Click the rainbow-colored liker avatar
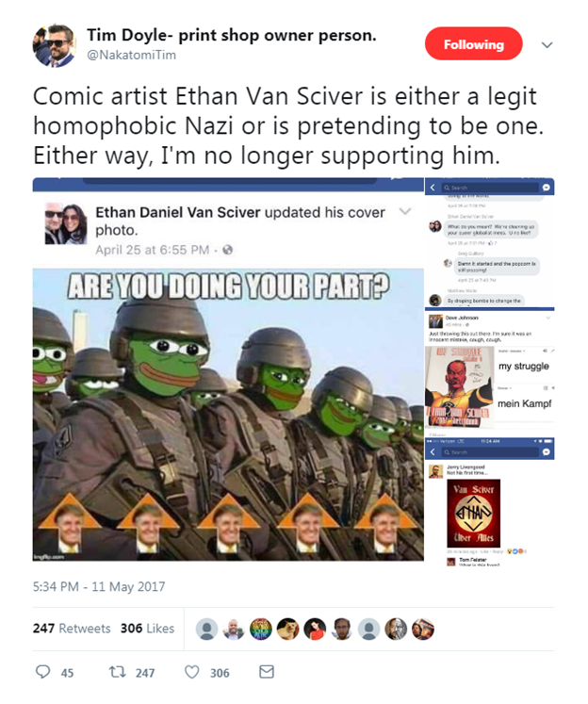 coord(261,629)
